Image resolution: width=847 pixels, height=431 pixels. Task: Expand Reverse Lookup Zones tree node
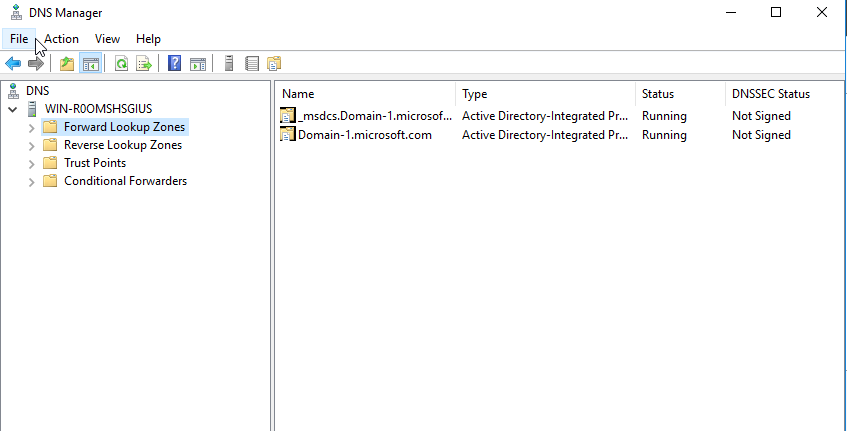point(31,146)
